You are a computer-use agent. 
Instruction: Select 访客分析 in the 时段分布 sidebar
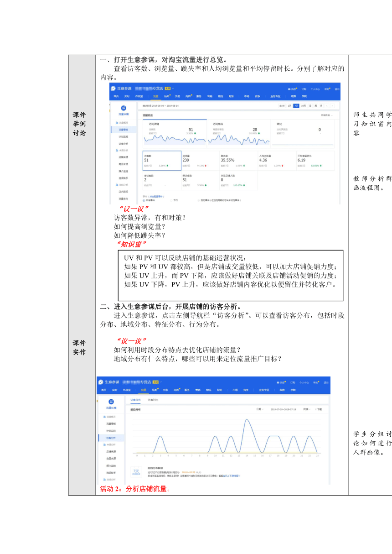click(111, 438)
